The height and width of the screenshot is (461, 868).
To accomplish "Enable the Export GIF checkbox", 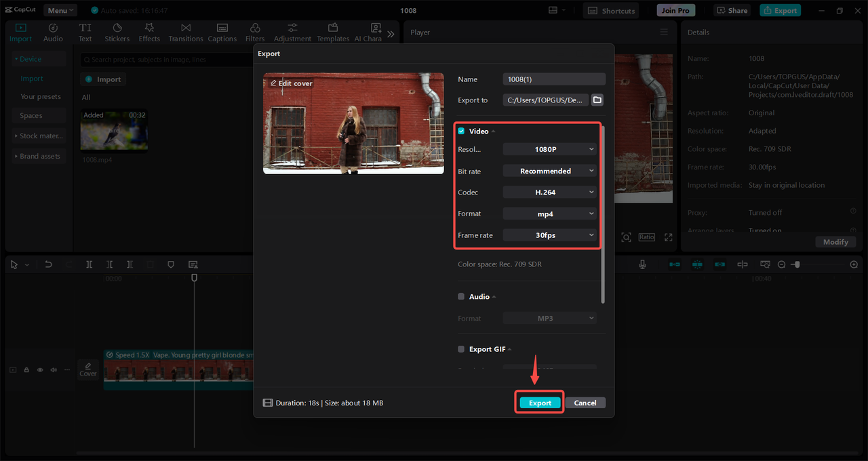I will 461,349.
